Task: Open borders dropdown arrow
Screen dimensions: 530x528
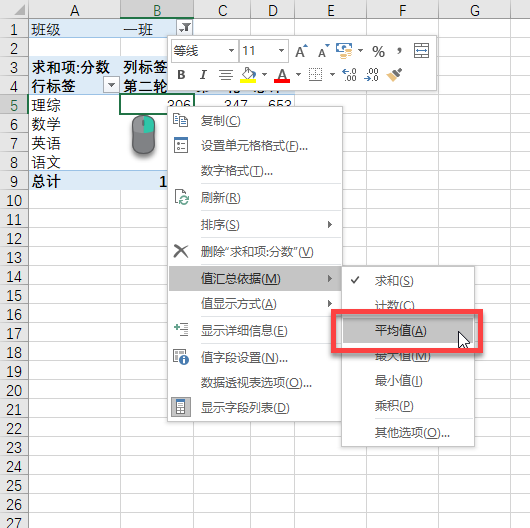Action: pos(332,74)
